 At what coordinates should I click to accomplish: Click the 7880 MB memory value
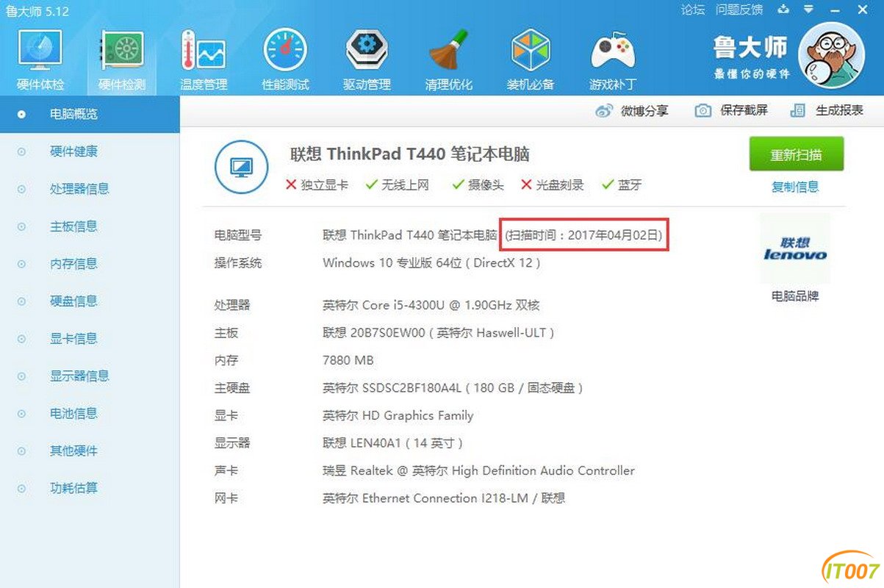348,360
